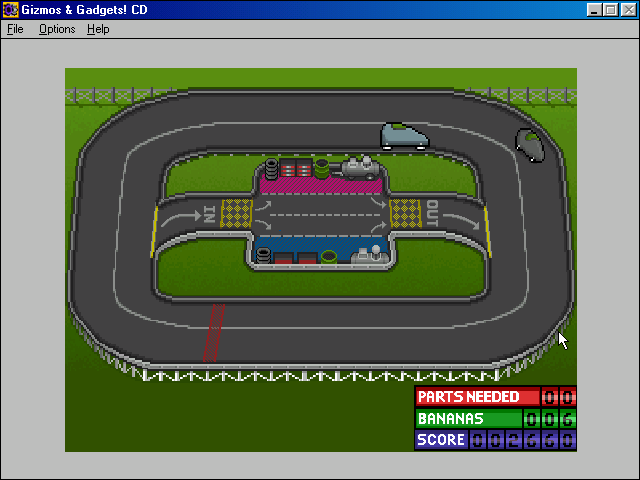Click the dark gray rival vehicle
640x480 pixels.
(530, 145)
